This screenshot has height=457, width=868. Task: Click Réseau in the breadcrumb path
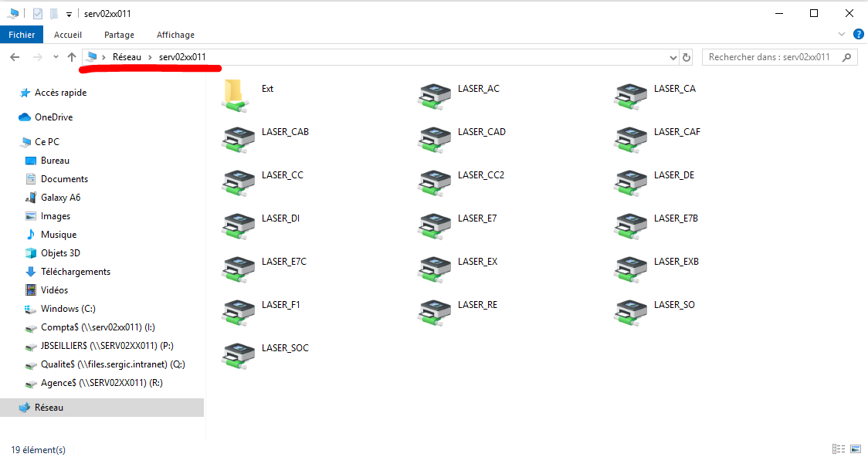click(127, 57)
